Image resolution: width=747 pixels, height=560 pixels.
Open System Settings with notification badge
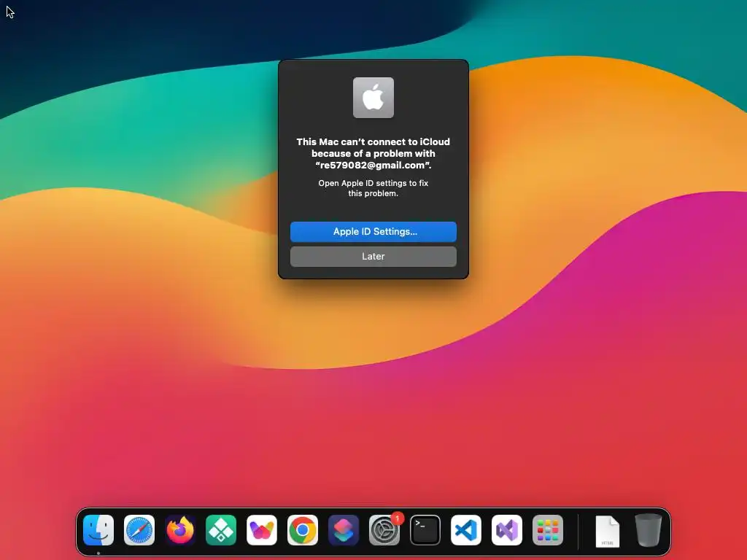point(384,529)
